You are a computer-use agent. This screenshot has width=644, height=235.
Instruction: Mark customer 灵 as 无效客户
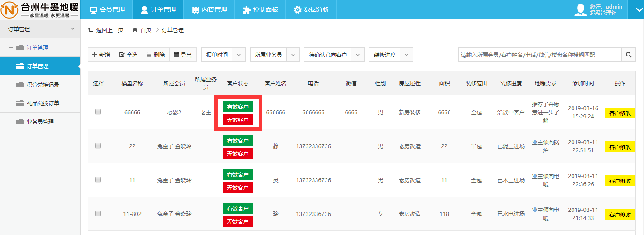pos(238,188)
